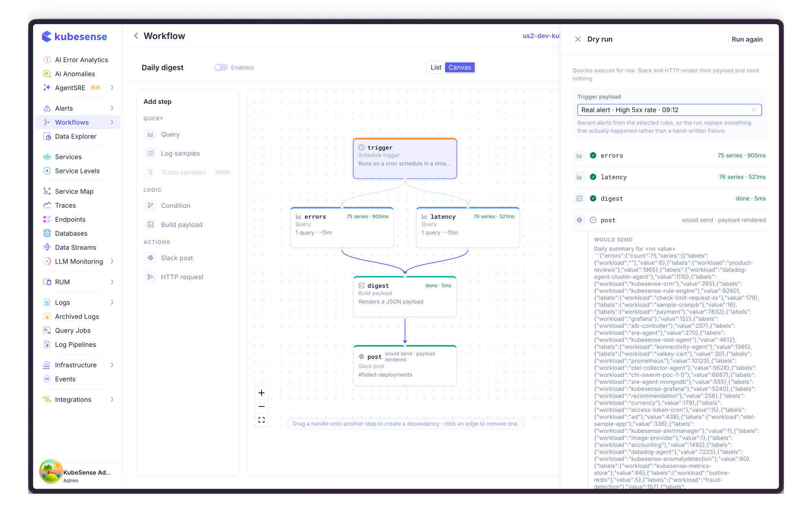This screenshot has width=812, height=531.
Task: Zoom out on the workflow canvas
Action: click(x=261, y=406)
